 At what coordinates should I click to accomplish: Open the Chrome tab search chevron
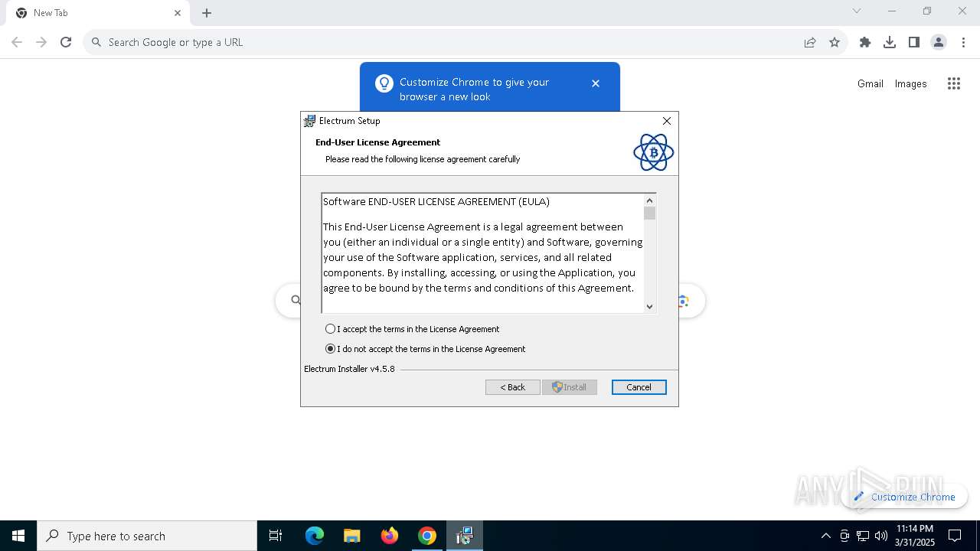857,11
